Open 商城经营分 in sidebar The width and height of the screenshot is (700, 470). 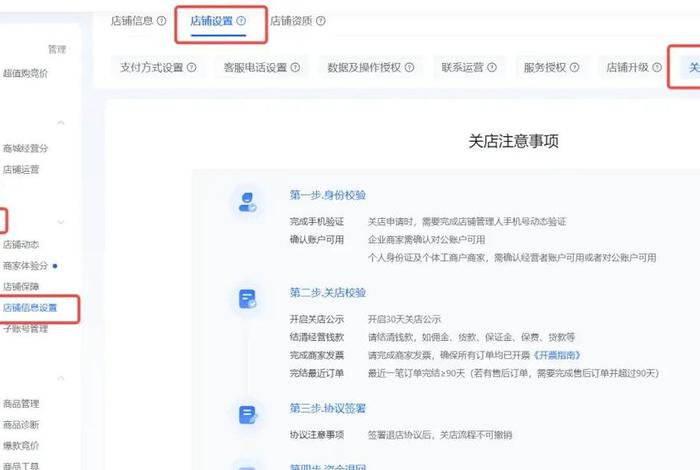click(x=25, y=148)
